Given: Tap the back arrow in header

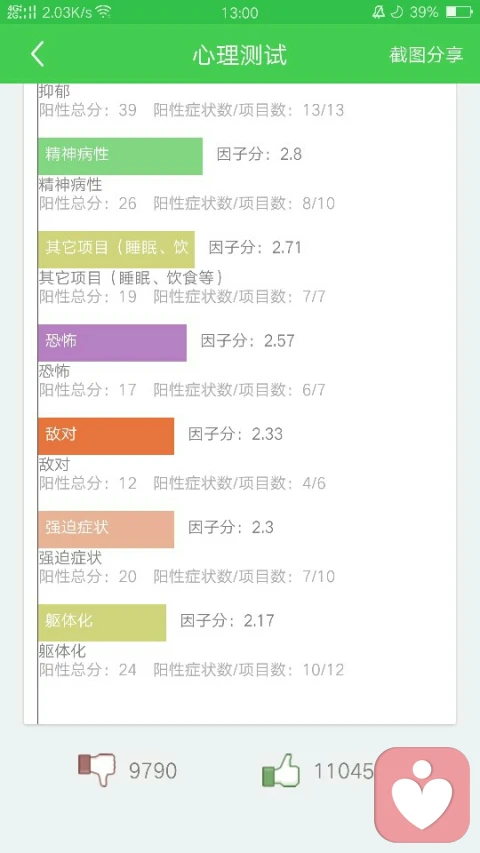Looking at the screenshot, I should coord(38,54).
